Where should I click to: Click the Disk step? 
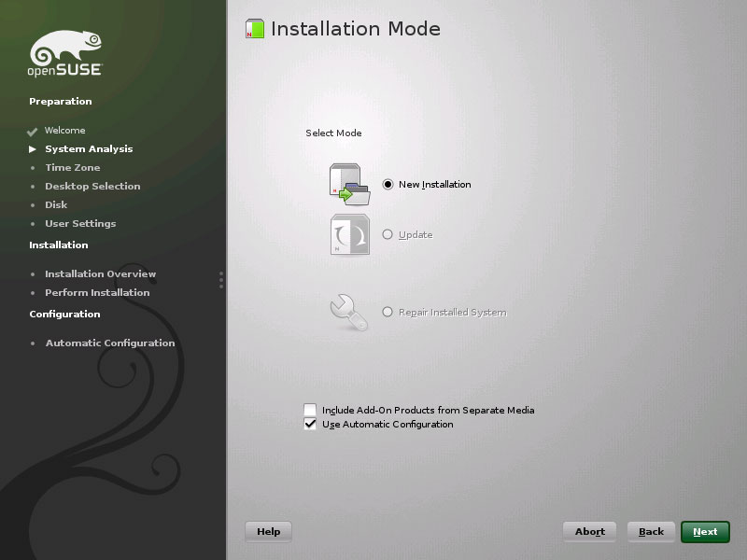pyautogui.click(x=56, y=204)
